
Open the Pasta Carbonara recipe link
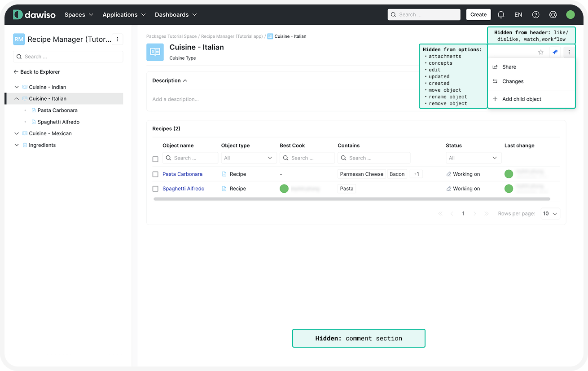pyautogui.click(x=182, y=174)
